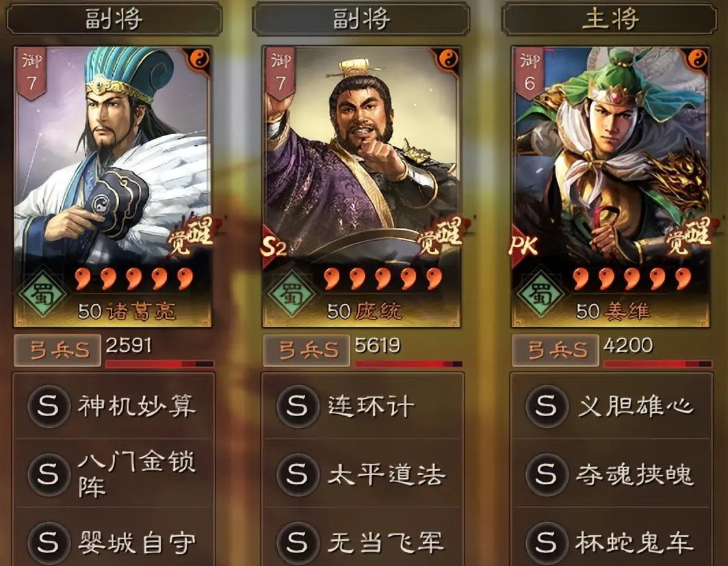Open the 义胆雄心 skill entry
The width and height of the screenshot is (728, 566).
click(611, 407)
